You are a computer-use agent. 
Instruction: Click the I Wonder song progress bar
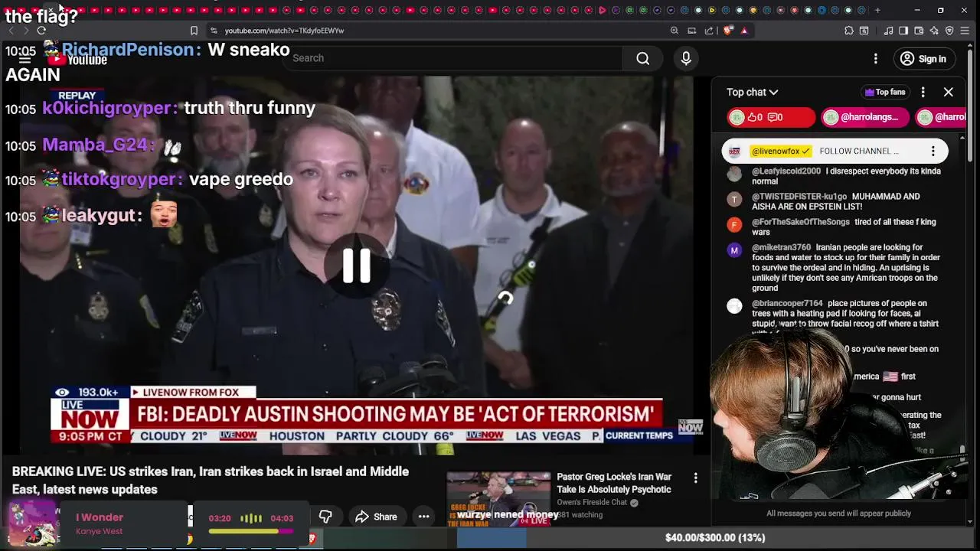tap(250, 531)
